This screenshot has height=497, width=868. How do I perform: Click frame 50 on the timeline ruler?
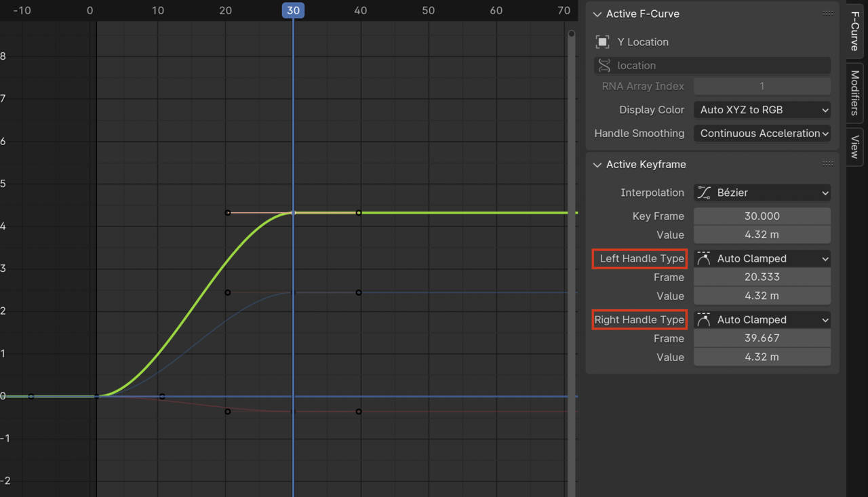428,11
